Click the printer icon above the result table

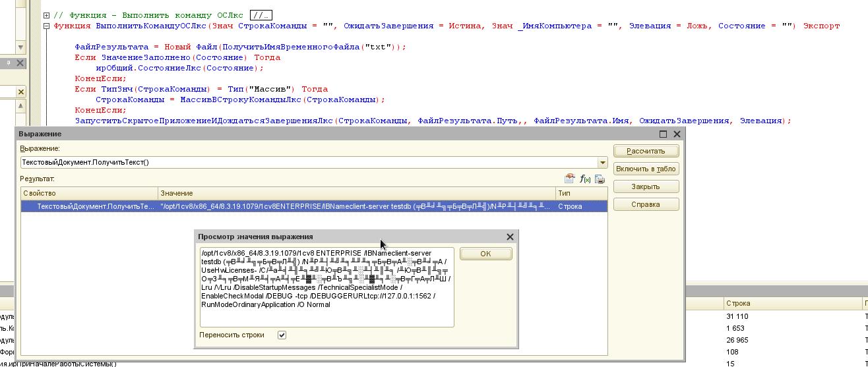click(x=600, y=179)
